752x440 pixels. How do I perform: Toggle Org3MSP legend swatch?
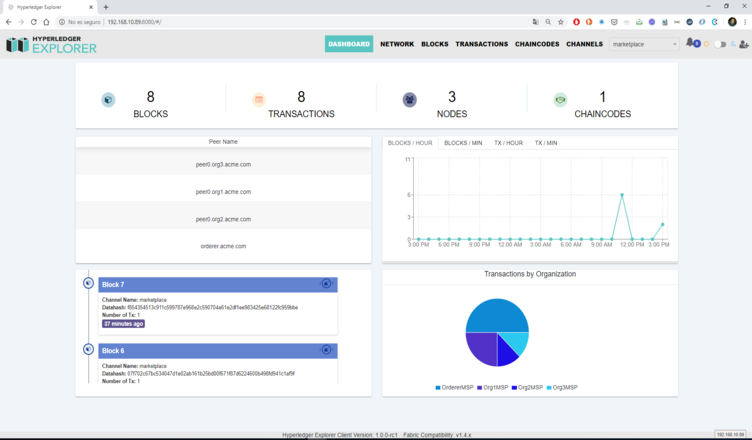[549, 388]
